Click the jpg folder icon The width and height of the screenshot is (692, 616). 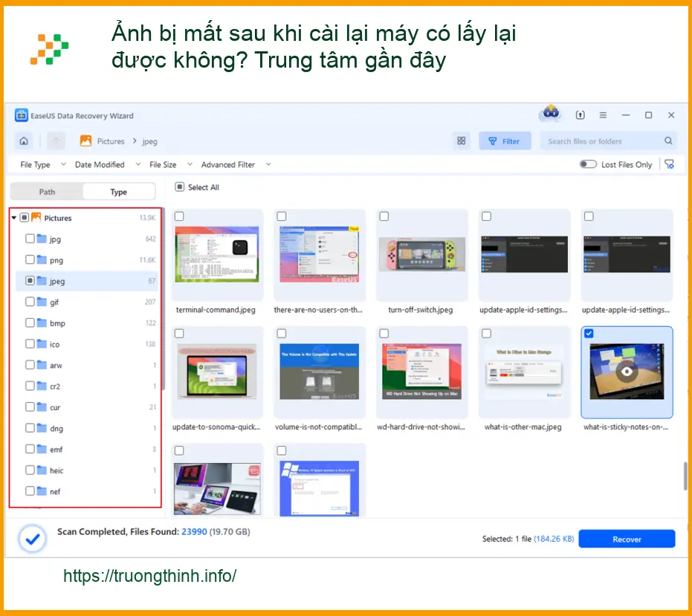coord(42,239)
